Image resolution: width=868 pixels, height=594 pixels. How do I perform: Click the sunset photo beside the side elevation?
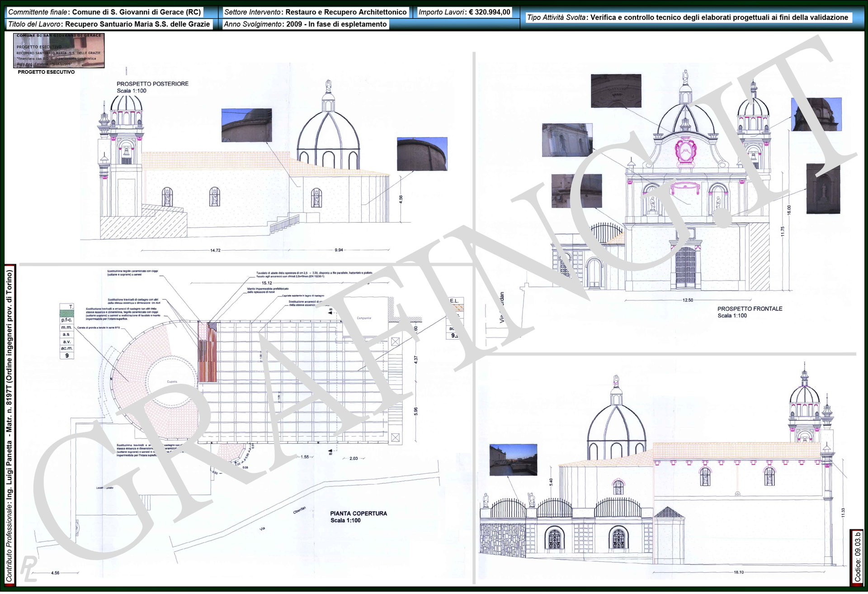click(x=513, y=459)
